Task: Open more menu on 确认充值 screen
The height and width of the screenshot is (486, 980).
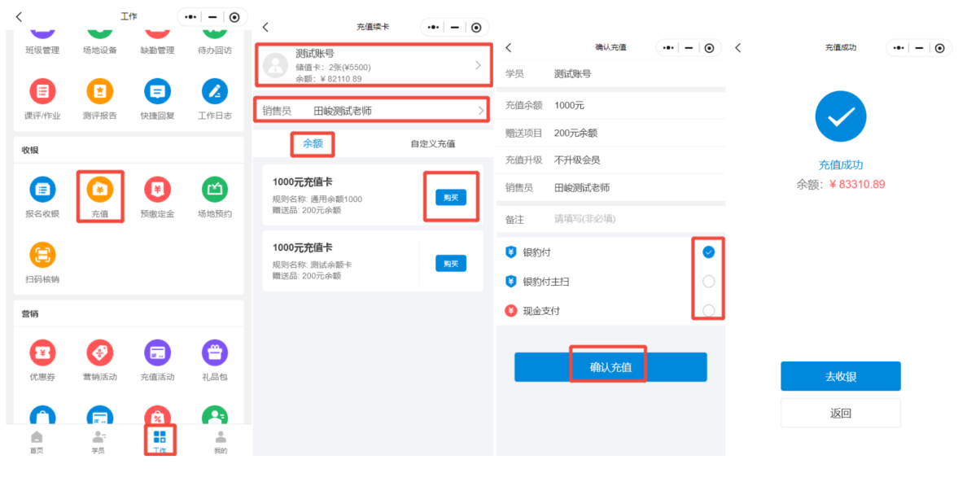Action: click(x=668, y=48)
